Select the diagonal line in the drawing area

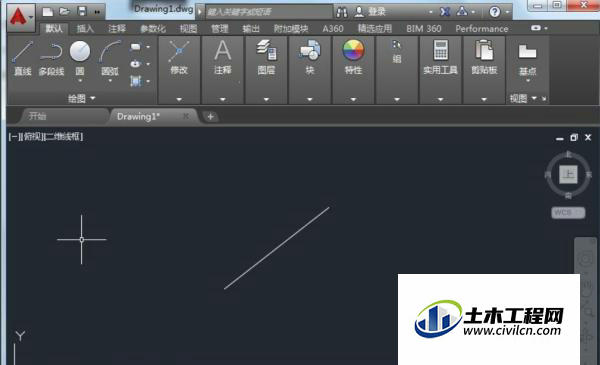click(277, 248)
